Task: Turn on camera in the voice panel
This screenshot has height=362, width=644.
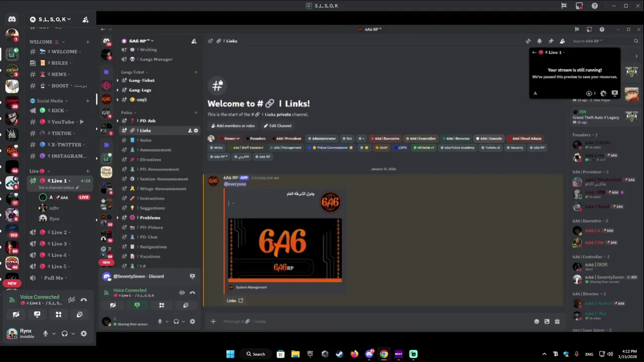Action: click(x=16, y=314)
